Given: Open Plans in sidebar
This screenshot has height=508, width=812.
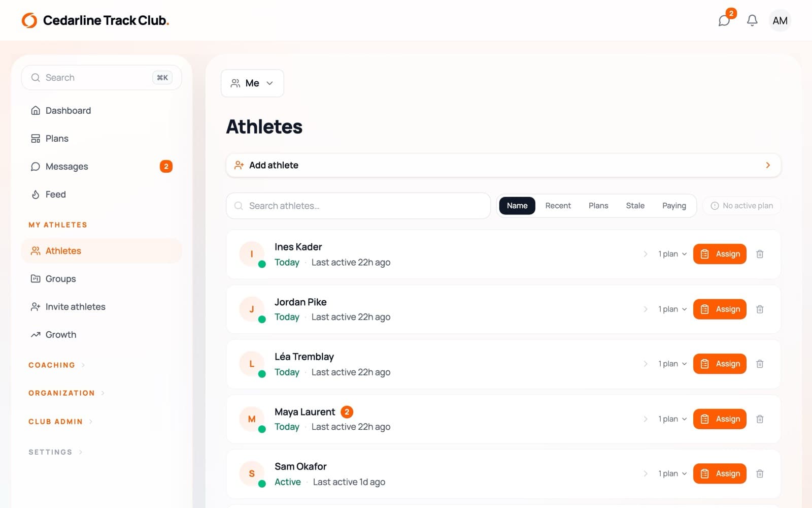Looking at the screenshot, I should point(101,139).
